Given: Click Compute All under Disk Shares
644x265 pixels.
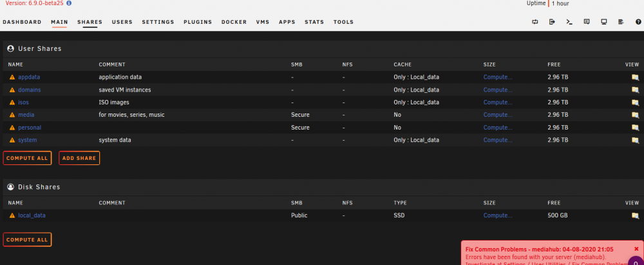Looking at the screenshot, I should tap(27, 239).
